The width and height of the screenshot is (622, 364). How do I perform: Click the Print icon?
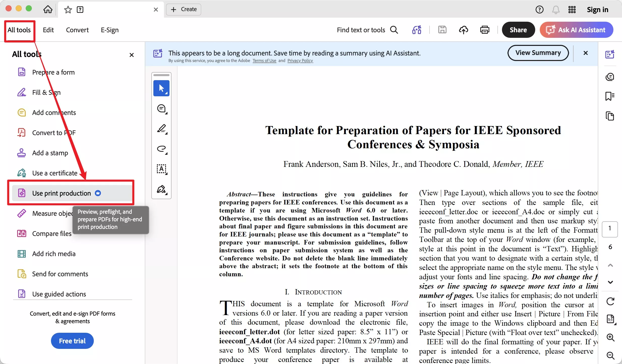pyautogui.click(x=485, y=30)
